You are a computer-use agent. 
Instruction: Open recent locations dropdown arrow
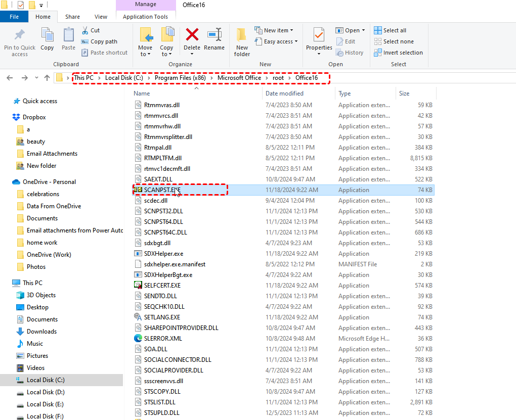pos(36,78)
